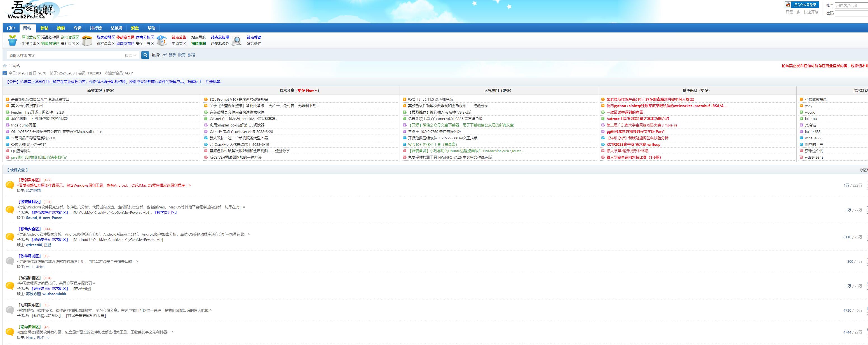
Task: Open the 『原创发布区』 forum title
Action: [29, 180]
